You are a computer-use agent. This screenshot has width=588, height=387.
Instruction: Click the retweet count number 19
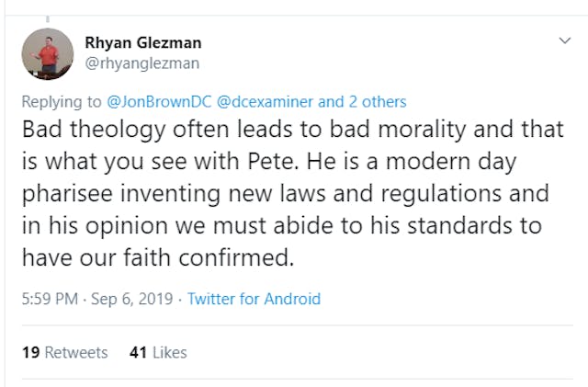(29, 352)
